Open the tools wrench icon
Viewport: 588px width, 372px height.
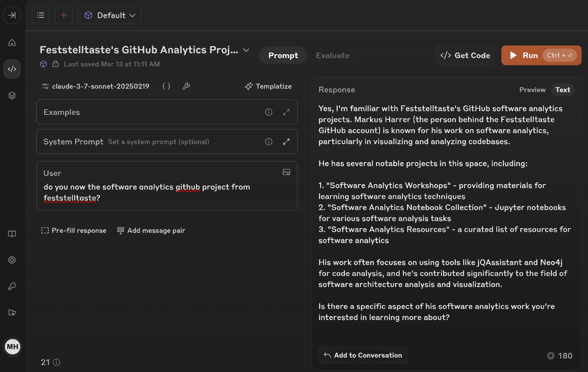pos(186,86)
